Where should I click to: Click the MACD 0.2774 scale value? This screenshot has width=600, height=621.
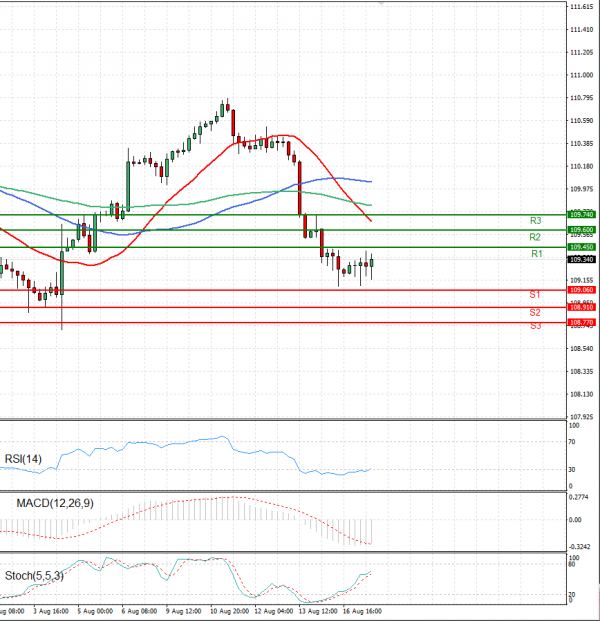coord(579,497)
